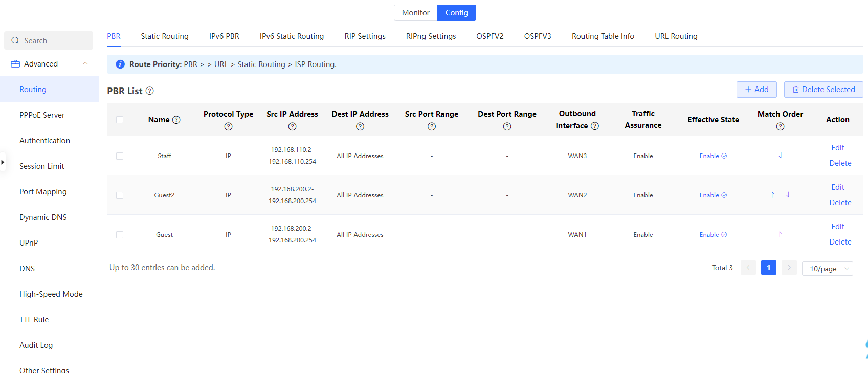Click help icon next to Name column
Screen dimensions: 868x375
coord(176,120)
